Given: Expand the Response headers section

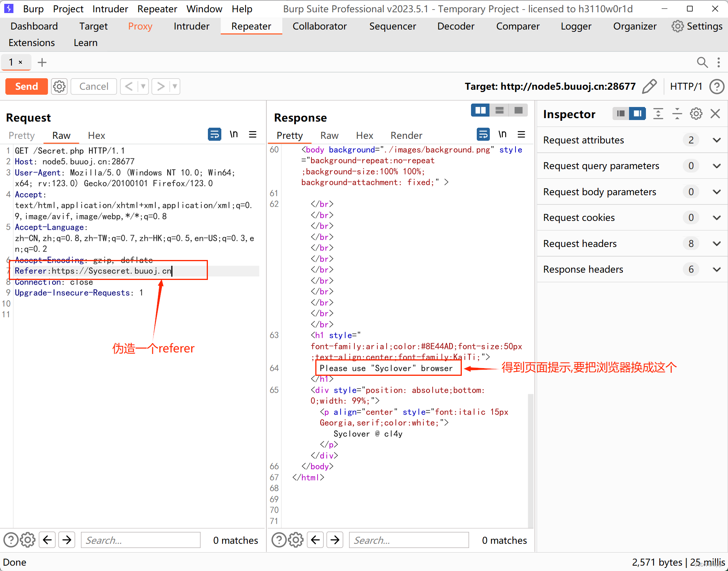Looking at the screenshot, I should point(632,269).
